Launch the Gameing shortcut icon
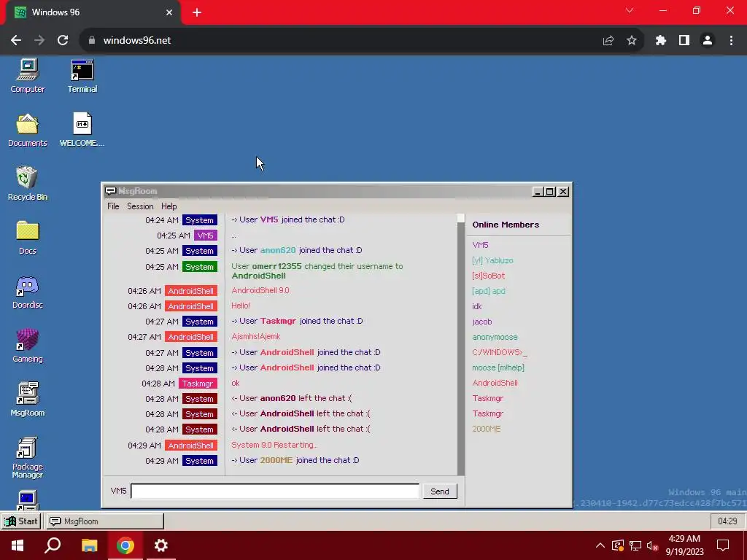Screen dimensions: 747x560 point(27,346)
